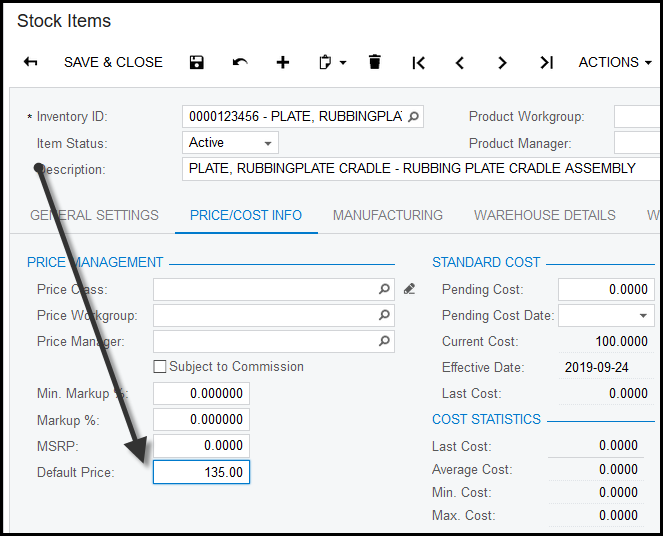The height and width of the screenshot is (536, 663).
Task: Click the delete trash icon
Action: pos(375,62)
